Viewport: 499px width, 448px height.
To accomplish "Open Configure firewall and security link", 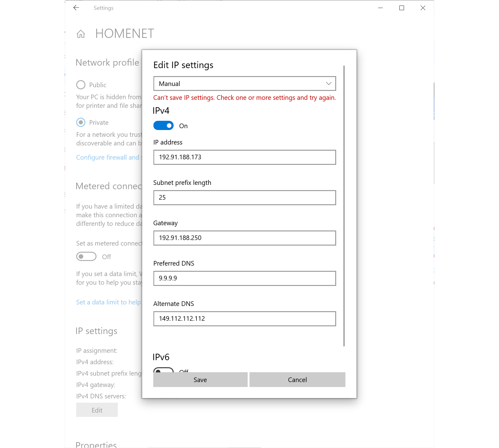I will click(109, 157).
